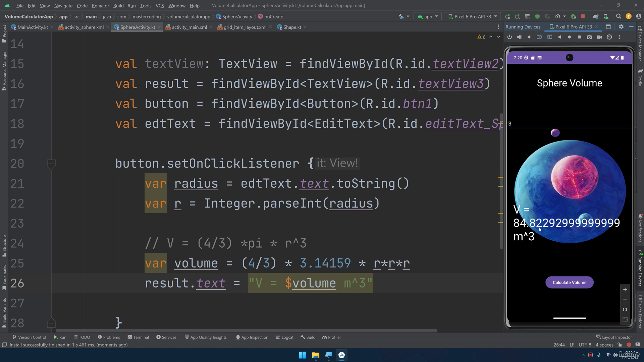Viewport: 644px width, 362px height.
Task: Click Attach Debugger to Android Process icon
Action: [x=573, y=16]
